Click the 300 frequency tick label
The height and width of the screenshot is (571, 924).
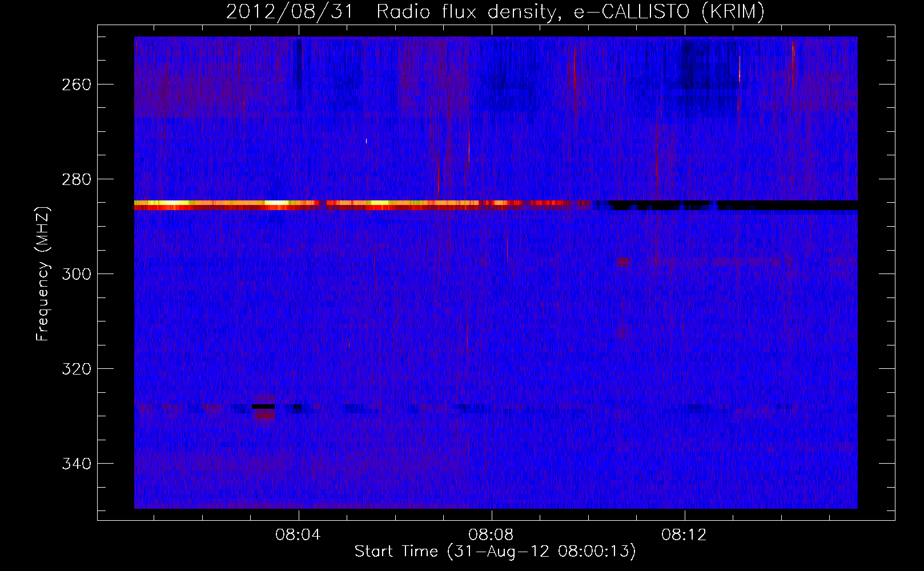77,274
